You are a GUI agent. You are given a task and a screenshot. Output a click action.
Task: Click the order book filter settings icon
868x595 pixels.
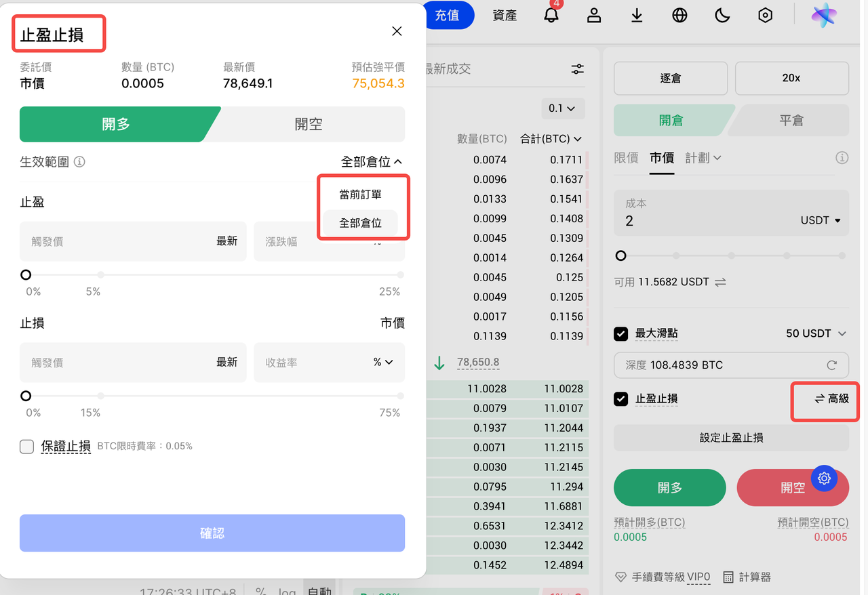(577, 69)
